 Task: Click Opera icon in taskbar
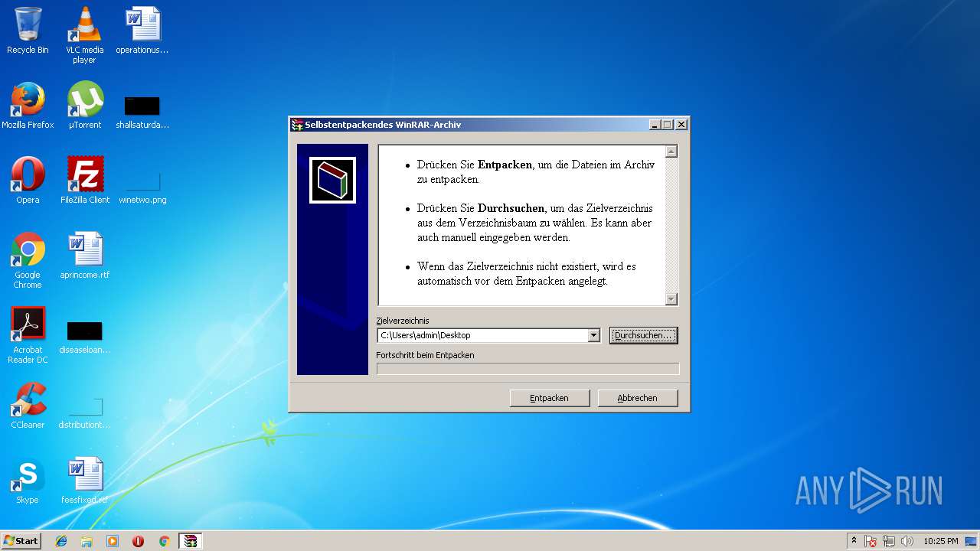pyautogui.click(x=138, y=541)
